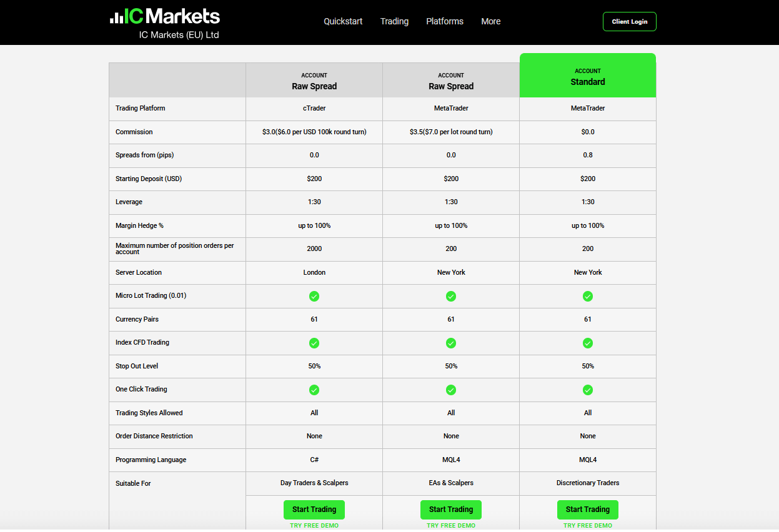The height and width of the screenshot is (532, 779).
Task: Click the 'IC Markets (EU) Ltd' text
Action: point(179,35)
